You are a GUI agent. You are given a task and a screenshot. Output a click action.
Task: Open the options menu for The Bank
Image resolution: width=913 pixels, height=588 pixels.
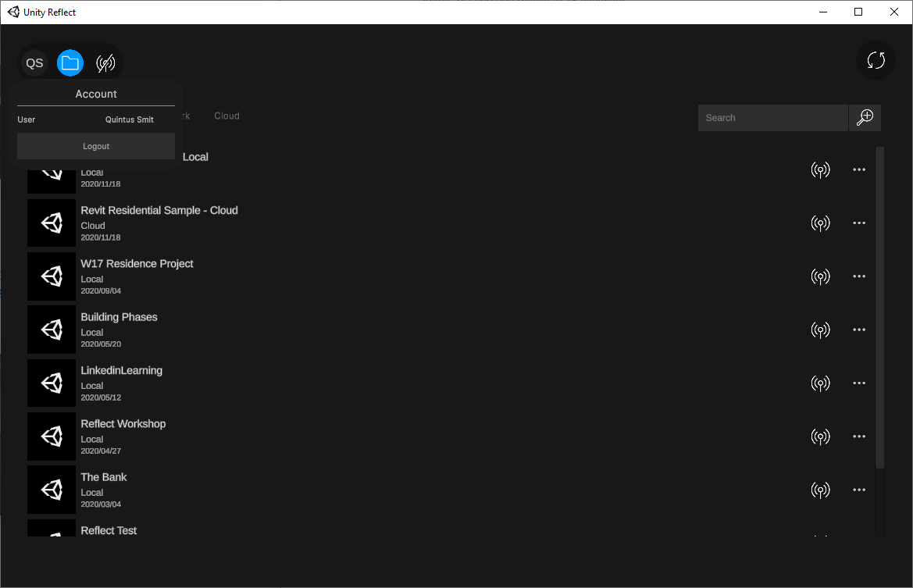859,490
